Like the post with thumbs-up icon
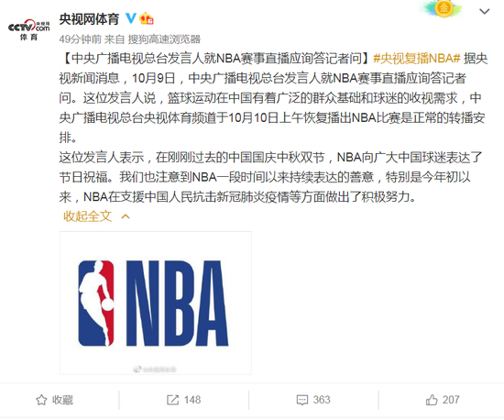 point(432,400)
